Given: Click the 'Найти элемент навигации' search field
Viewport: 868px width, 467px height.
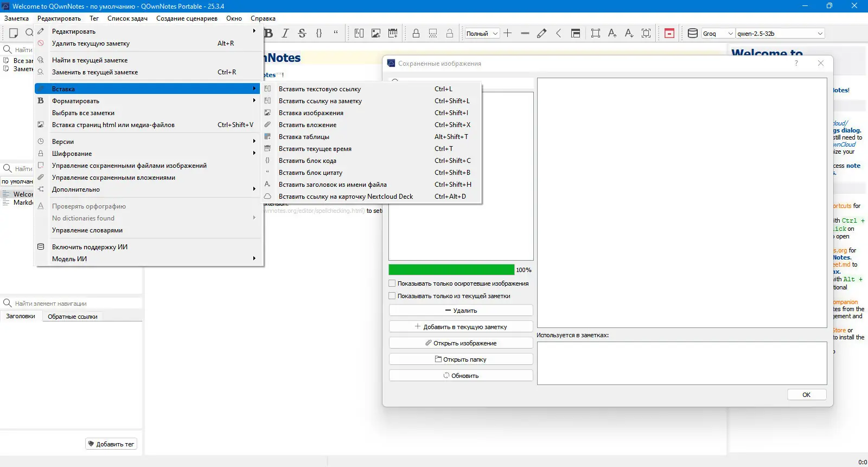Looking at the screenshot, I should tap(72, 304).
